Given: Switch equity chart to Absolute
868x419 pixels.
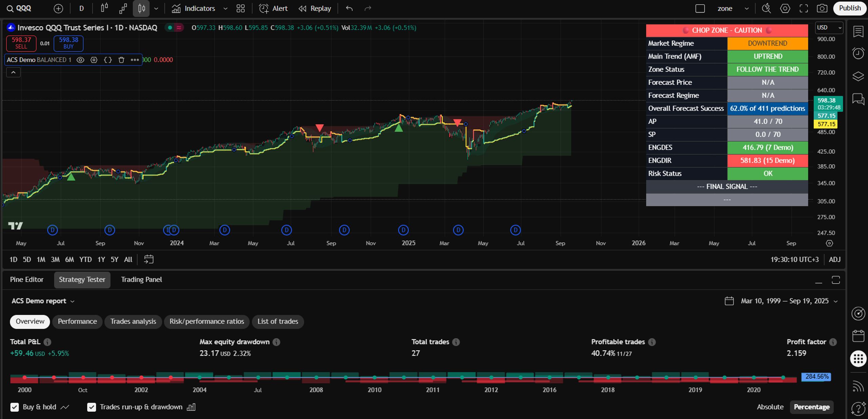Looking at the screenshot, I should click(770, 407).
